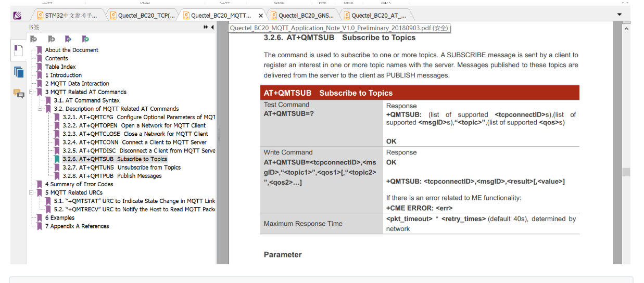The image size is (644, 283).
Task: Click the vertical scrollbar thumb of the document
Action: pos(626,172)
